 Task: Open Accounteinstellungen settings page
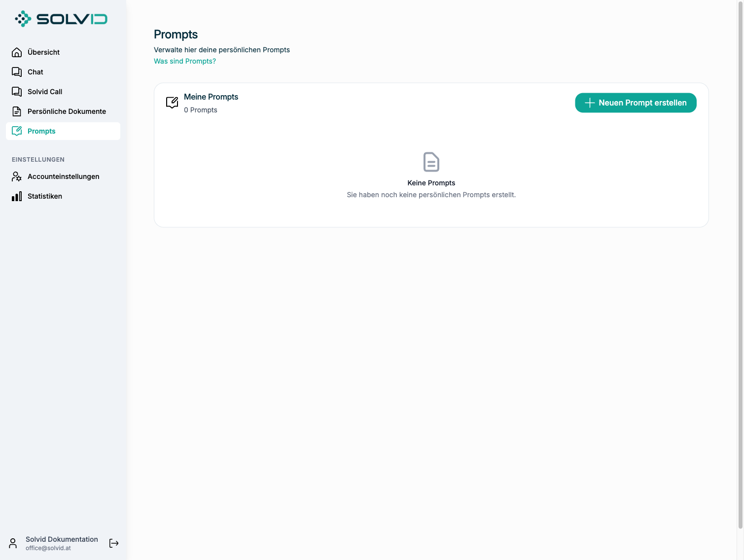coord(63,176)
